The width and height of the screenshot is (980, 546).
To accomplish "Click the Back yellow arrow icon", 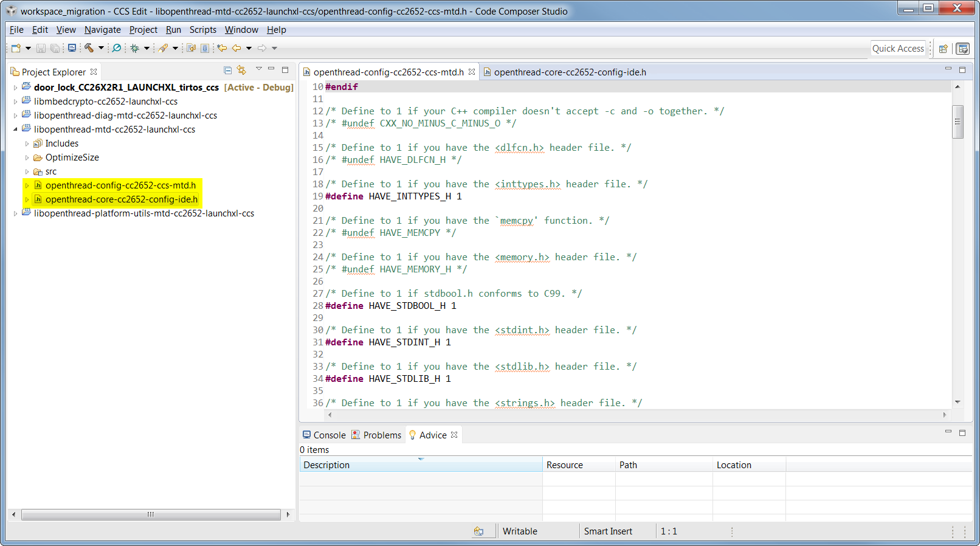I will coord(236,48).
